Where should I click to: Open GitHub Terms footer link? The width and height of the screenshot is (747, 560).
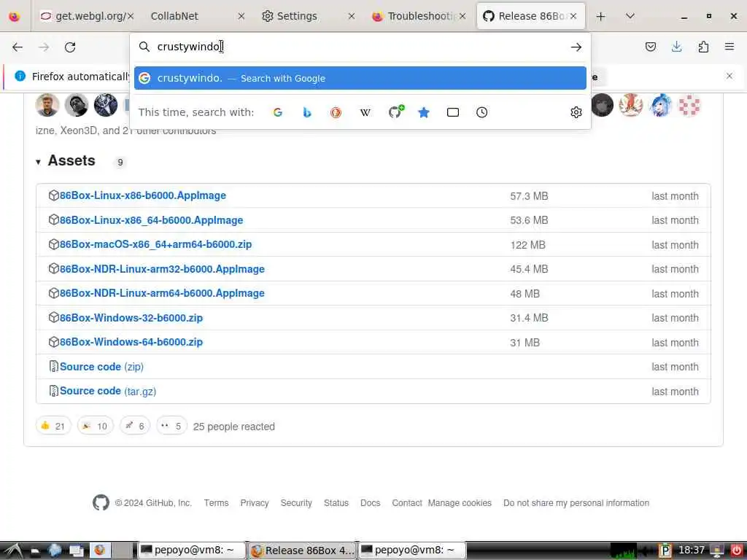coord(216,503)
